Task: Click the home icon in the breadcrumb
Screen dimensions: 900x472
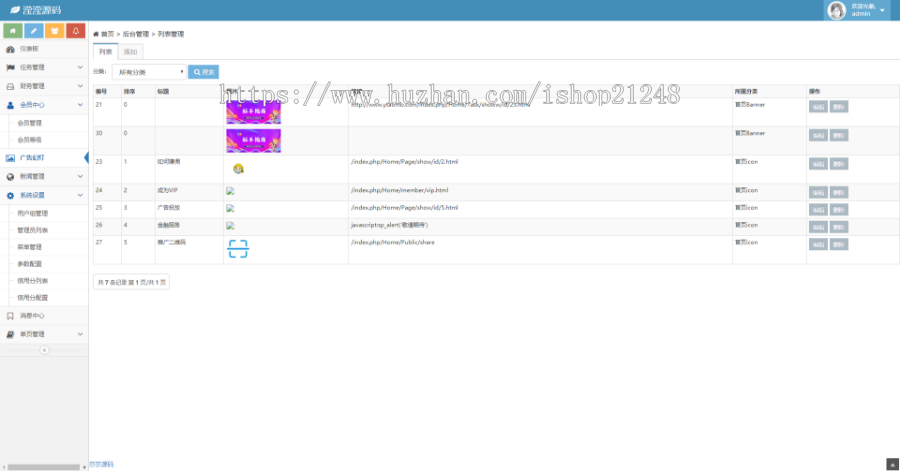Action: pyautogui.click(x=96, y=34)
